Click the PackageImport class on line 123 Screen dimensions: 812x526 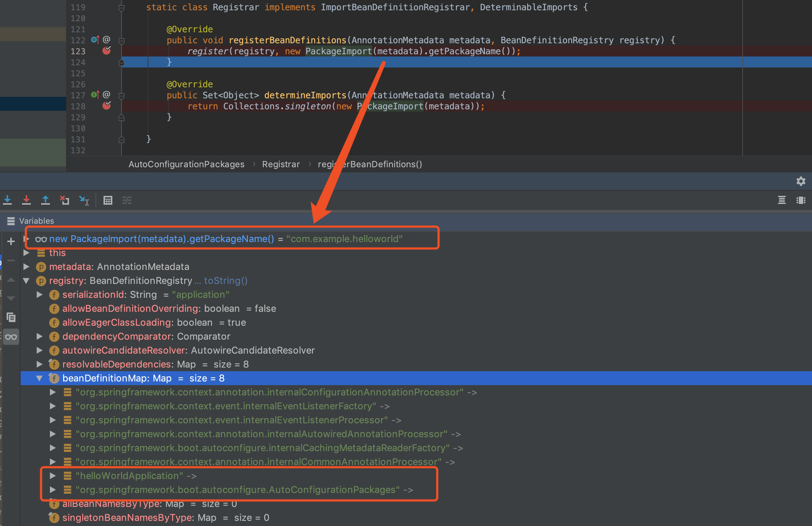[338, 51]
